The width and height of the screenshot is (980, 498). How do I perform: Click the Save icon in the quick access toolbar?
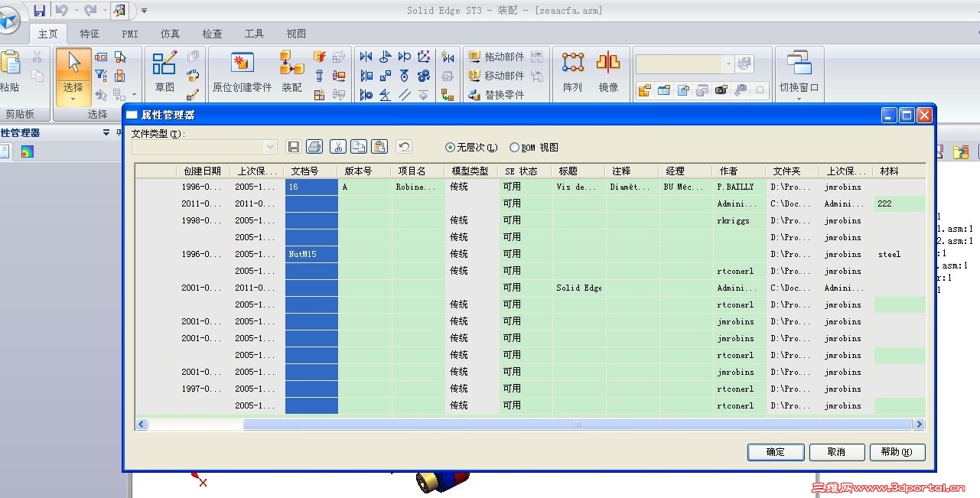(39, 11)
